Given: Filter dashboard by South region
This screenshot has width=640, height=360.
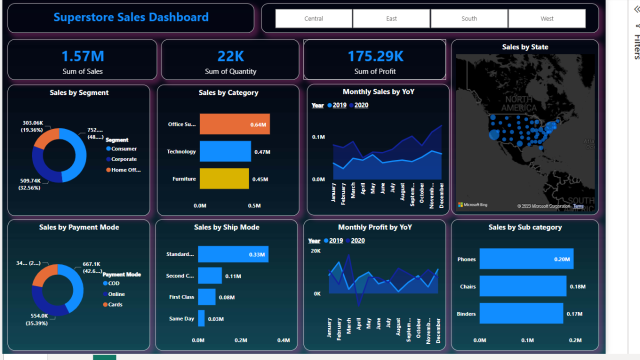Looking at the screenshot, I should coord(469,18).
